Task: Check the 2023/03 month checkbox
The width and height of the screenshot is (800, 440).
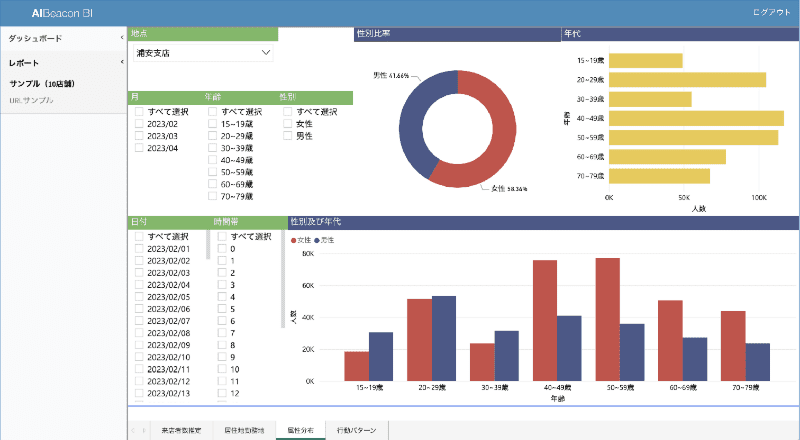Action: point(139,136)
